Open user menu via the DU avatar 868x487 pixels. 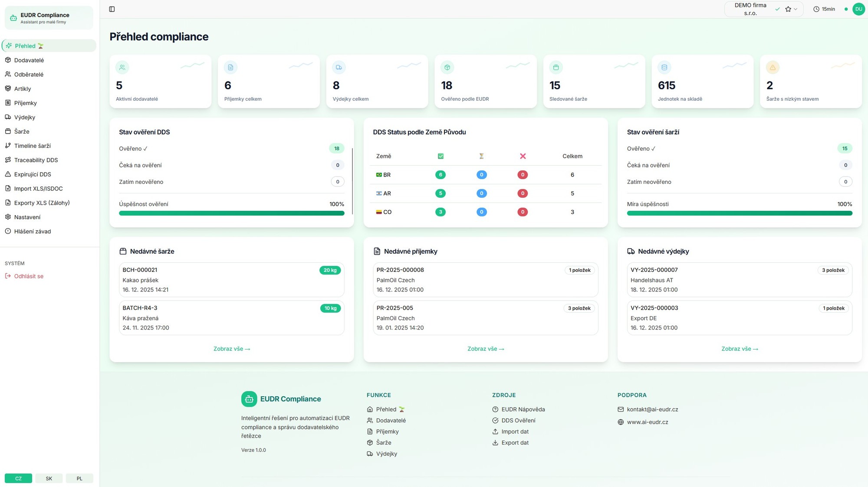pyautogui.click(x=858, y=9)
